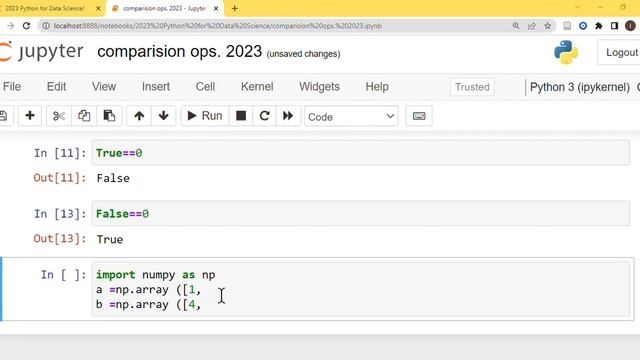Image resolution: width=640 pixels, height=360 pixels.
Task: Paste cells below icon
Action: coord(109,116)
